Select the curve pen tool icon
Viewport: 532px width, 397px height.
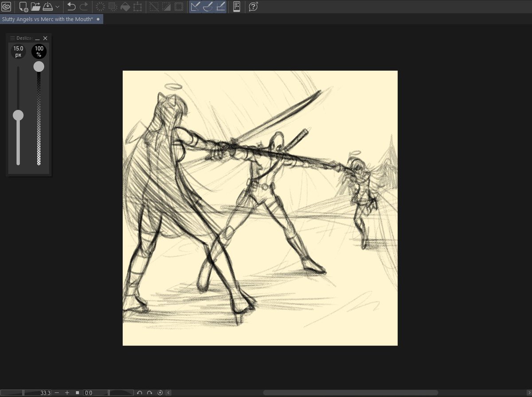click(207, 7)
